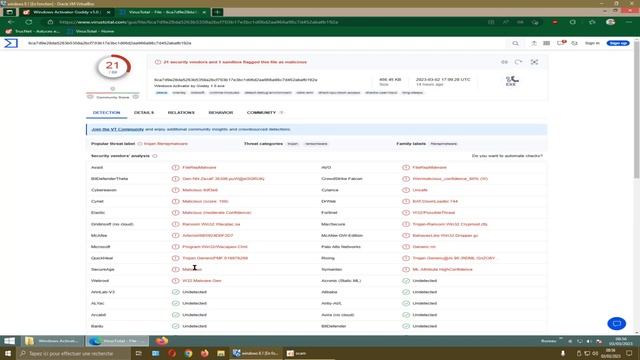Switch to the DETAILS tab
Image resolution: width=640 pixels, height=360 pixels.
pos(144,112)
